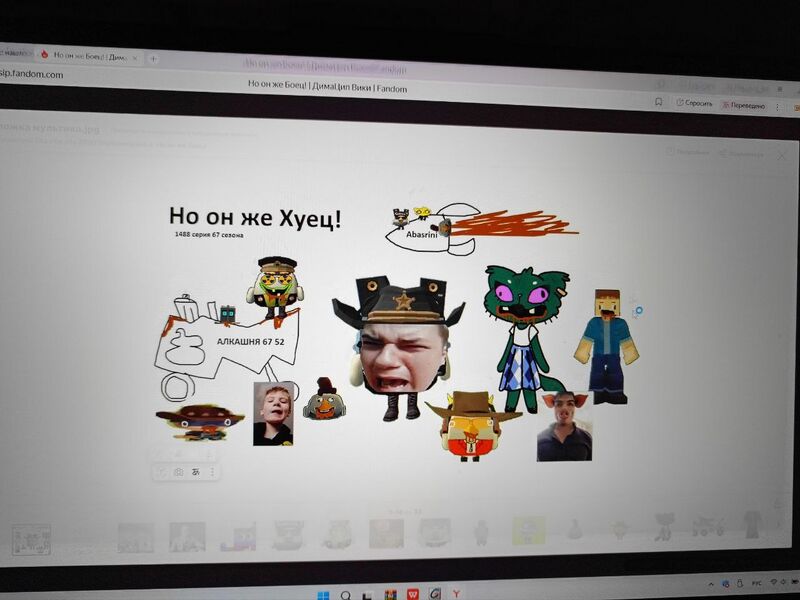Click the camera icon on image toolbar
The image size is (800, 600).
point(178,472)
